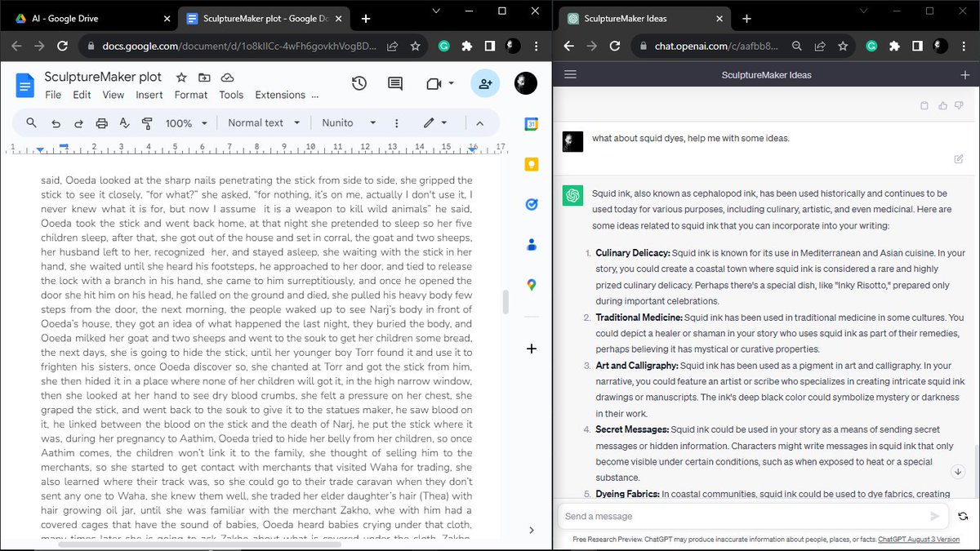Open version history clock icon in Docs
Viewport: 980px width, 551px height.
point(359,83)
